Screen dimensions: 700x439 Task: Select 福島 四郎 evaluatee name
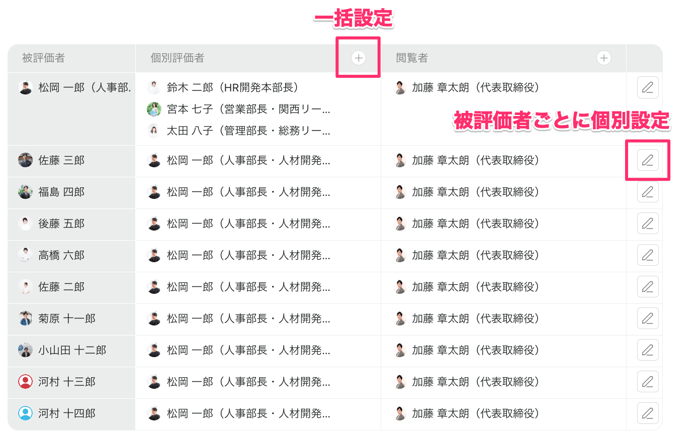[x=61, y=192]
